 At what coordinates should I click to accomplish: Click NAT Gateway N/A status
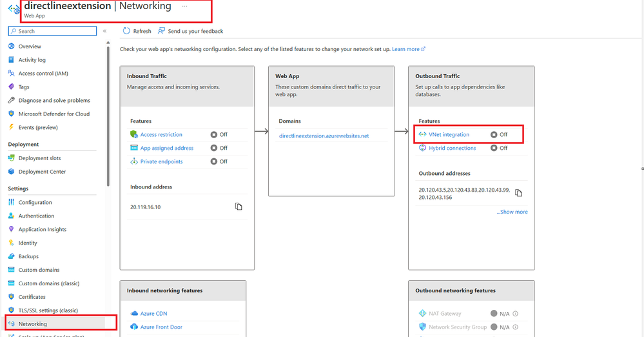point(500,314)
